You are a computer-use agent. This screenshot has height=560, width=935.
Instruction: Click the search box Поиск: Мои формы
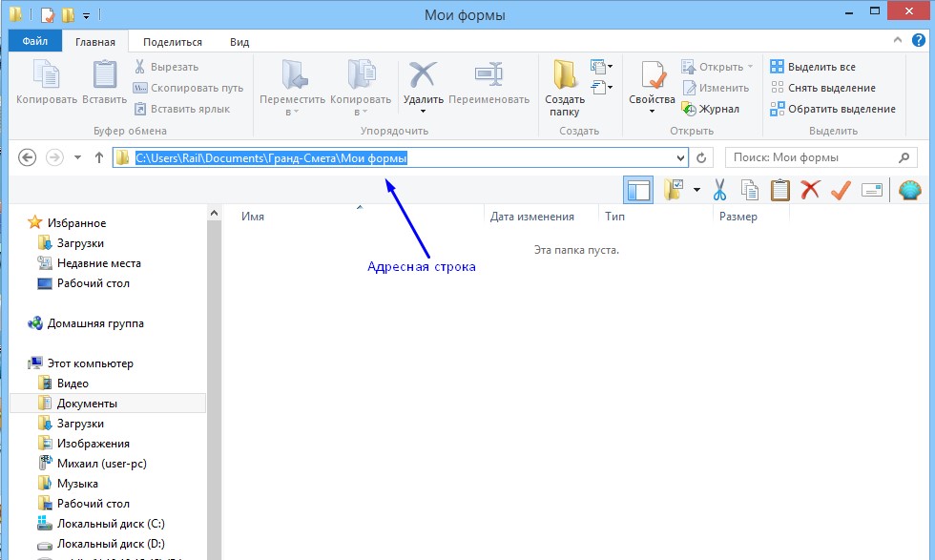point(821,157)
